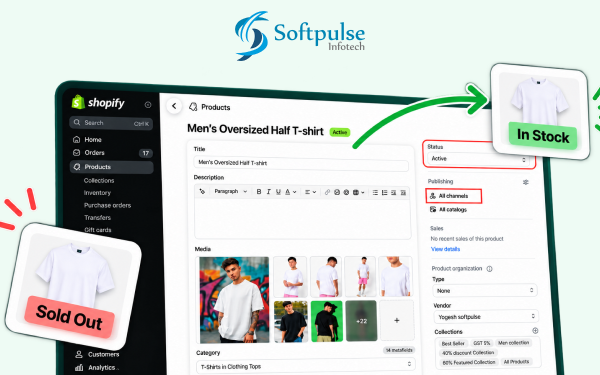Open the Paragraph style dropdown
Image resolution: width=600 pixels, height=375 pixels.
[x=231, y=191]
